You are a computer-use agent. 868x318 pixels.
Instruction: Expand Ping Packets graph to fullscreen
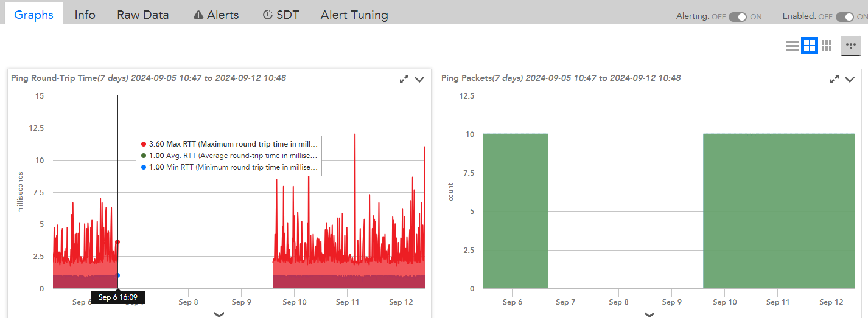click(835, 79)
